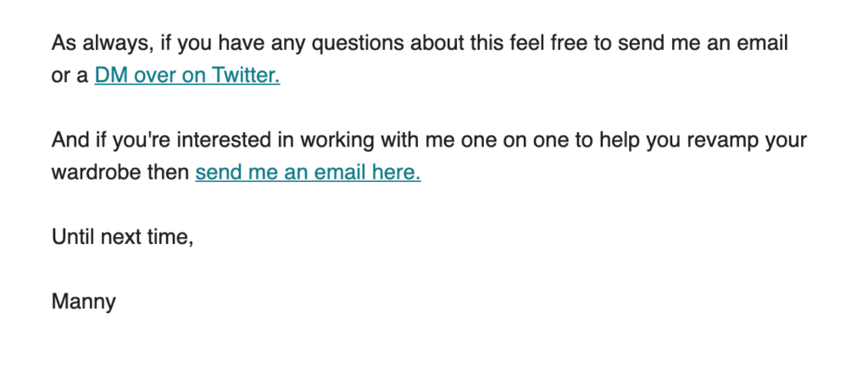
Task: Click the word "then" before the email link
Action: (x=169, y=173)
